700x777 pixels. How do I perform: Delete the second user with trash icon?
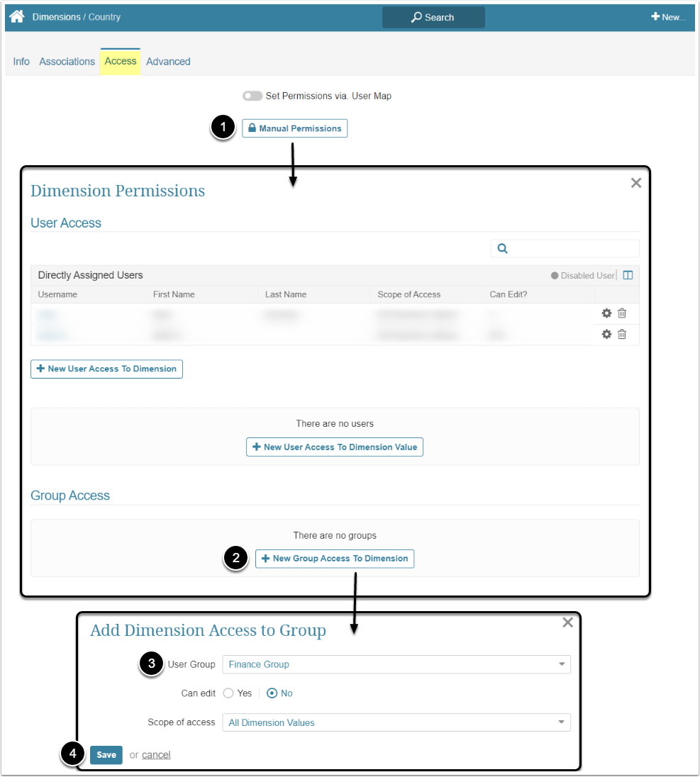point(622,334)
